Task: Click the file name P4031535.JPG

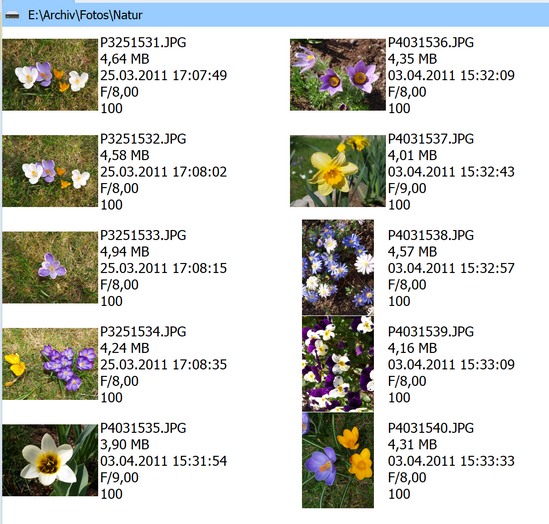Action: pyautogui.click(x=143, y=428)
